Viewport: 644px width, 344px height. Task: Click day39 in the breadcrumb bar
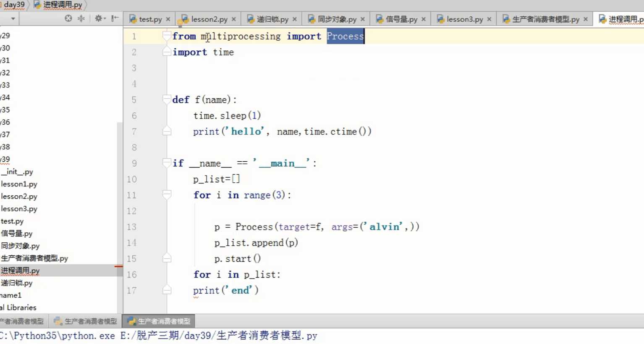click(x=13, y=5)
